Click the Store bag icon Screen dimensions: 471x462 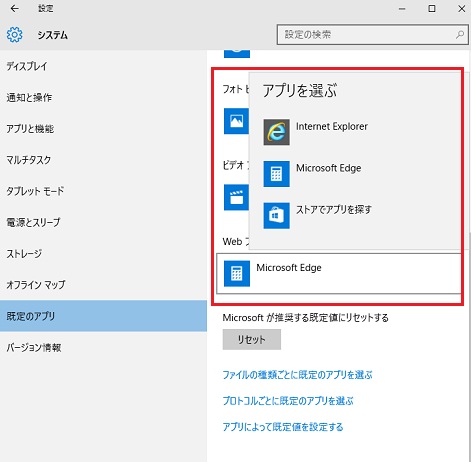[276, 215]
